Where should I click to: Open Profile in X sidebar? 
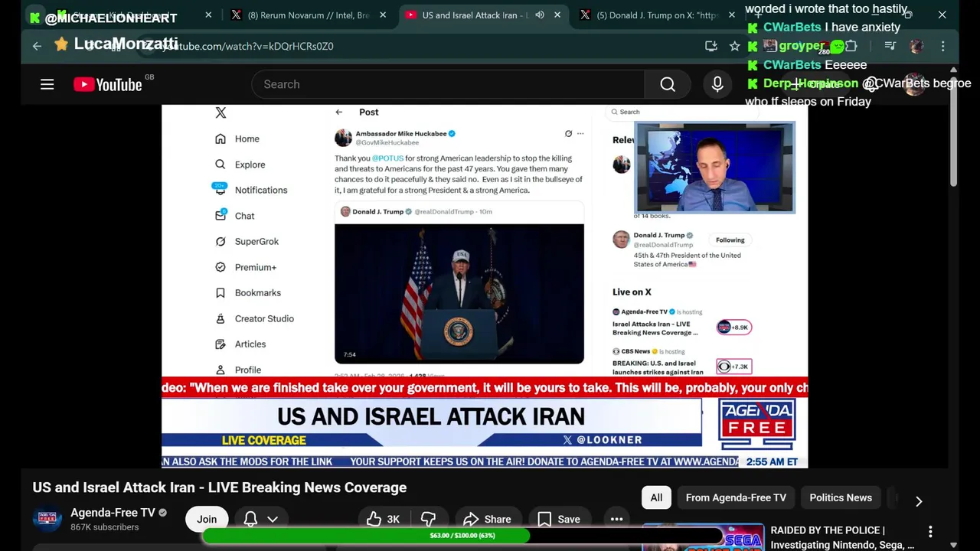click(x=238, y=370)
